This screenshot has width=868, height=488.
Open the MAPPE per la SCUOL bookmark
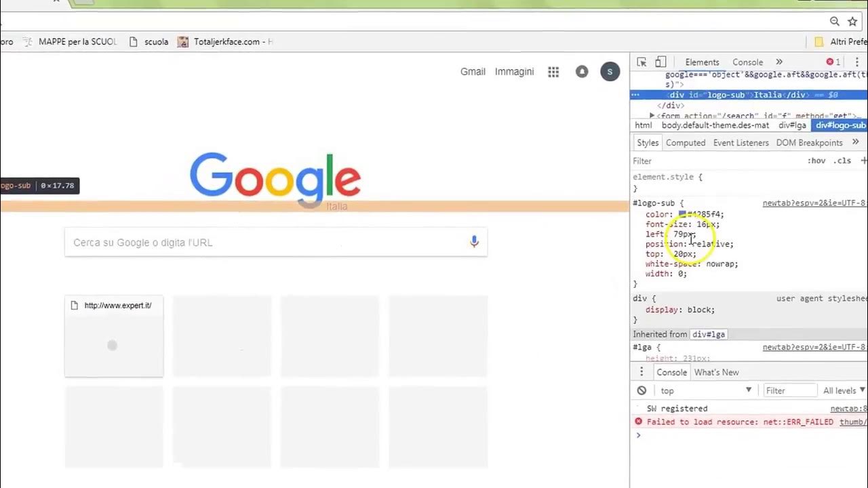(x=70, y=41)
